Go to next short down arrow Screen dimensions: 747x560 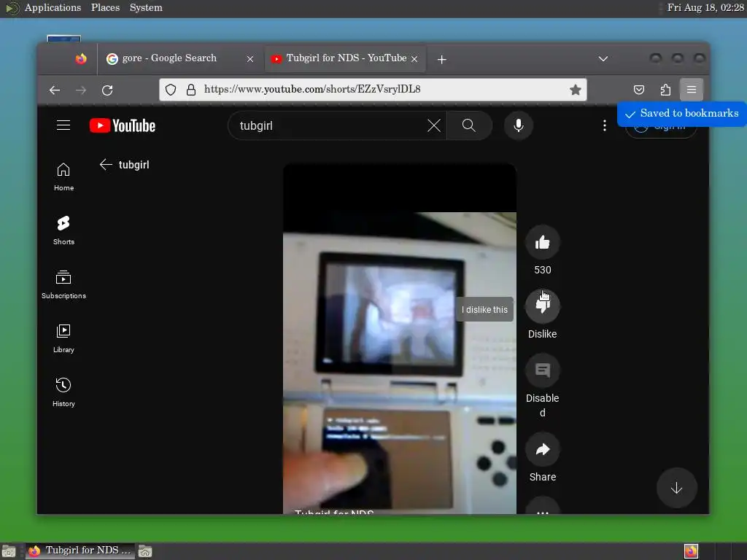coord(676,488)
